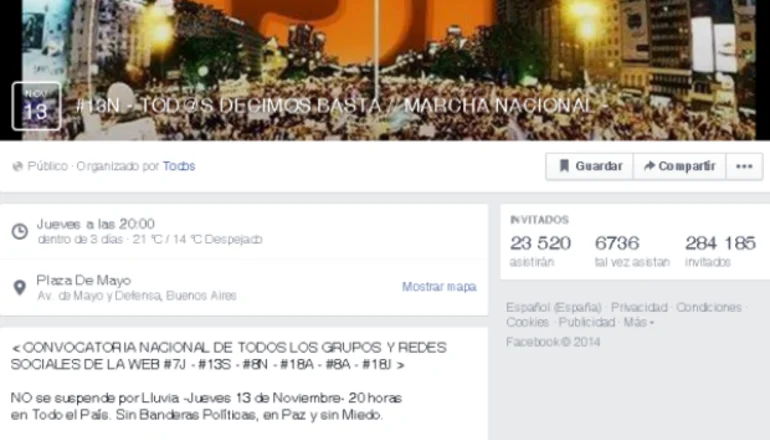Click the event cover photo

[385, 70]
